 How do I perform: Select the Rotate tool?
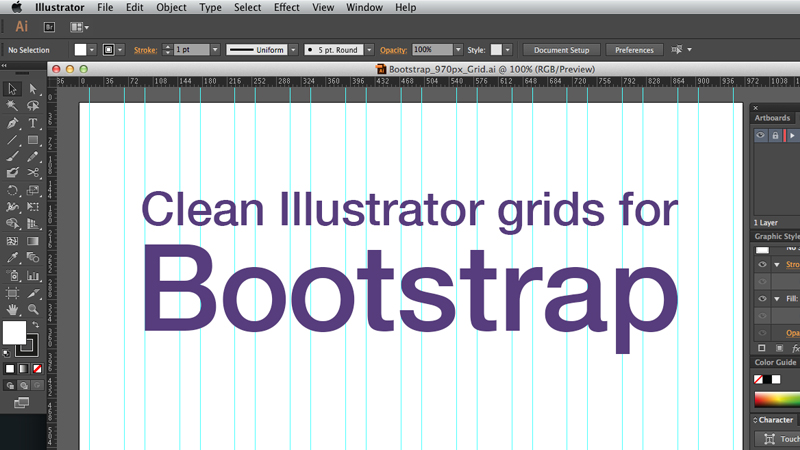tap(12, 190)
